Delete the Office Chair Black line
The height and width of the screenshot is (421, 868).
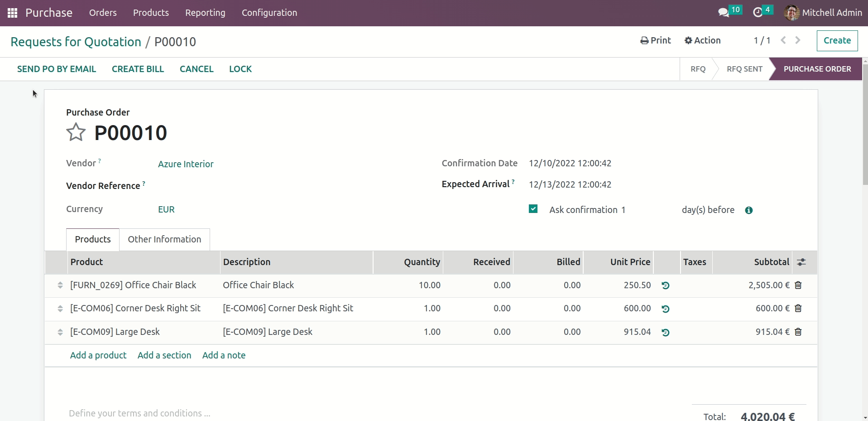pos(798,285)
